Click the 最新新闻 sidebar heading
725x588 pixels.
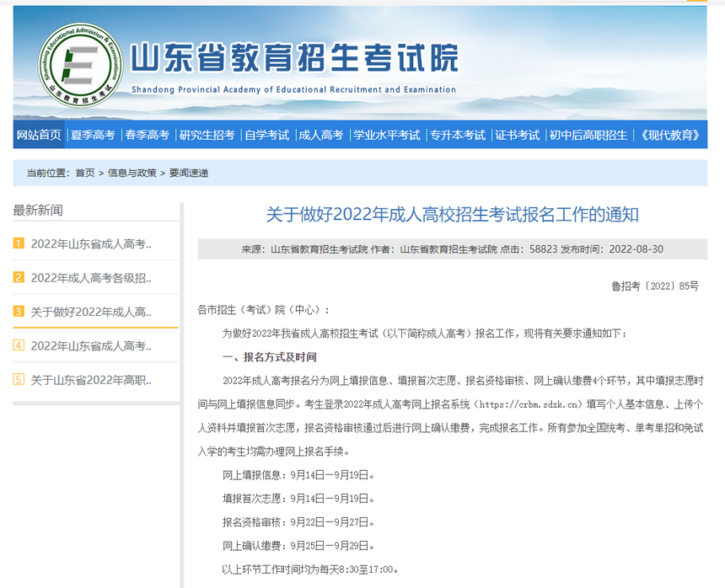(x=38, y=211)
